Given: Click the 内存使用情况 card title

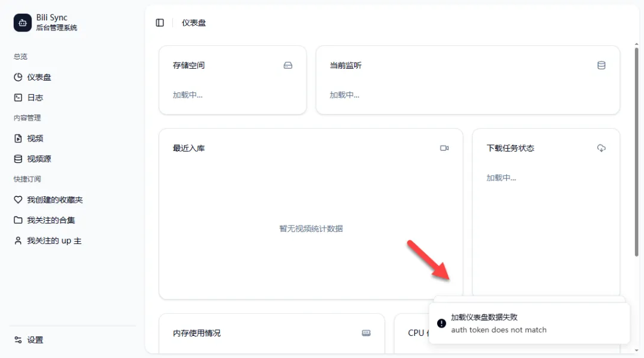Looking at the screenshot, I should tap(196, 333).
